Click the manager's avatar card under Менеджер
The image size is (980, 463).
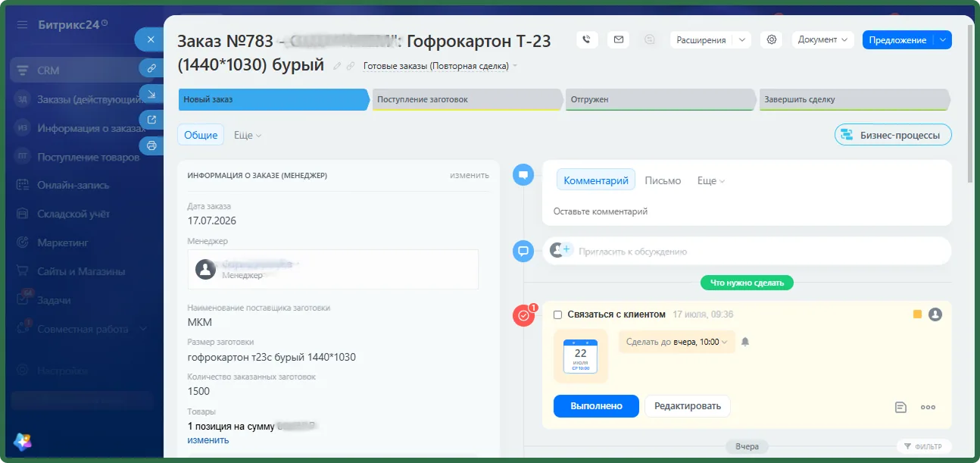click(333, 269)
